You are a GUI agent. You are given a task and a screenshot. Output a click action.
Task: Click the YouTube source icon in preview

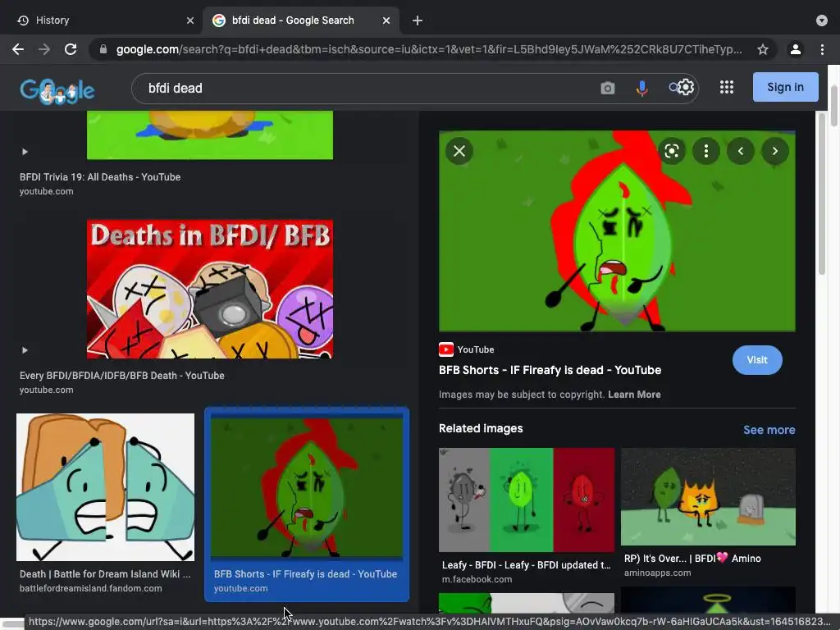[x=445, y=349]
